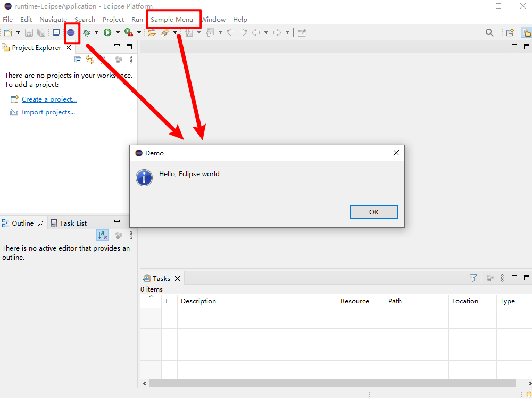Toggle Link with Editor in Project Explorer
The image size is (532, 398).
pos(90,60)
